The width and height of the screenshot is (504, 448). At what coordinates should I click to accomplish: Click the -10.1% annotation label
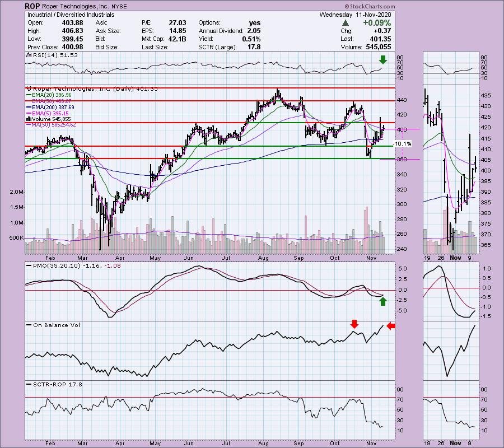402,144
